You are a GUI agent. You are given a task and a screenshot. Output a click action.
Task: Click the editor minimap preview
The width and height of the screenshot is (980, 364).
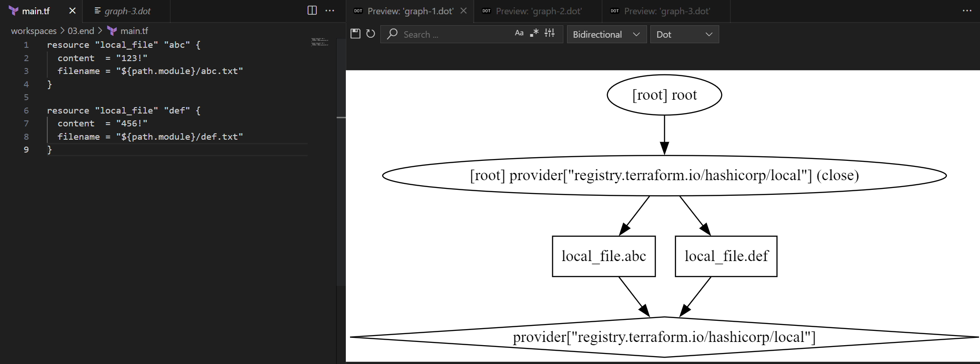coord(320,42)
